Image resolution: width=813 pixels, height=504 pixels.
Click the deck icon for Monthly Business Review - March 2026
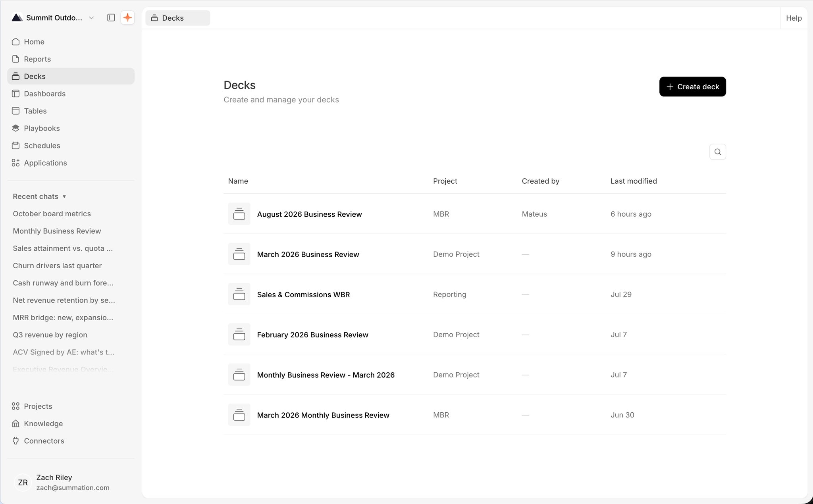click(239, 375)
